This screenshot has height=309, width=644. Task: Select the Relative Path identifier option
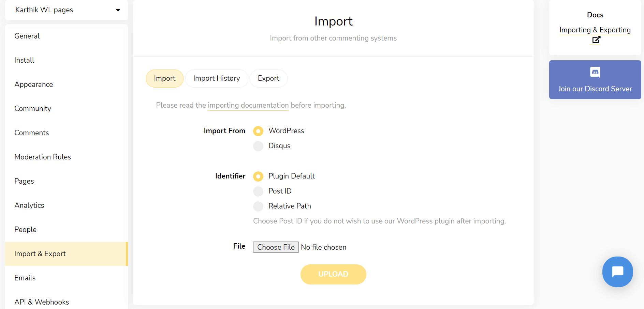[258, 206]
